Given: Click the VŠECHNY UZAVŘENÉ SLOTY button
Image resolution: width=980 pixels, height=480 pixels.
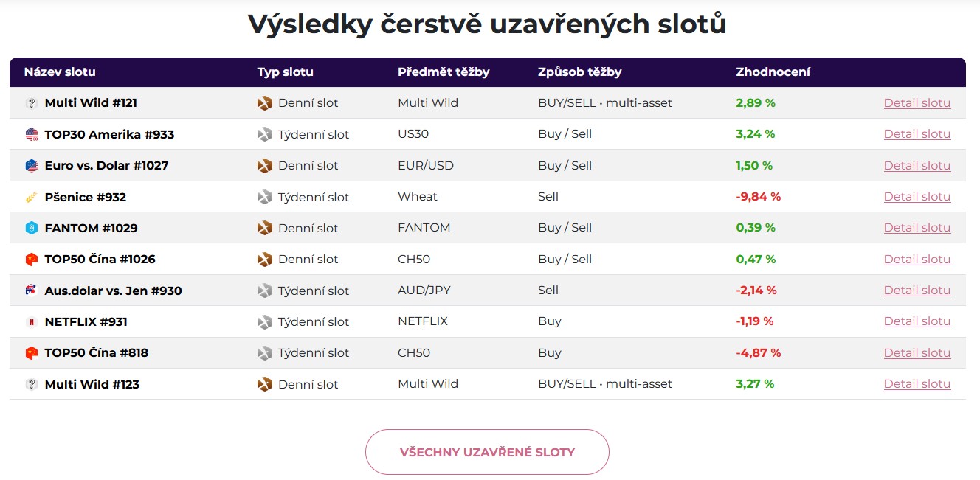Looking at the screenshot, I should click(x=487, y=451).
